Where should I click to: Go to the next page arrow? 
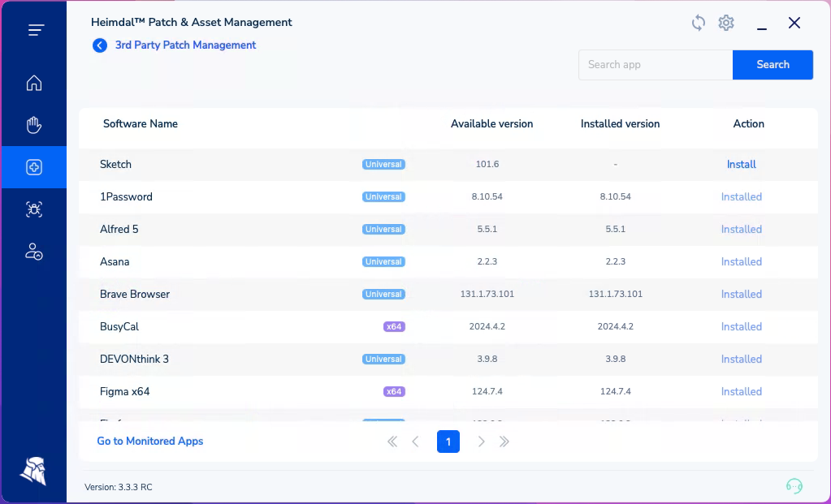pos(481,442)
